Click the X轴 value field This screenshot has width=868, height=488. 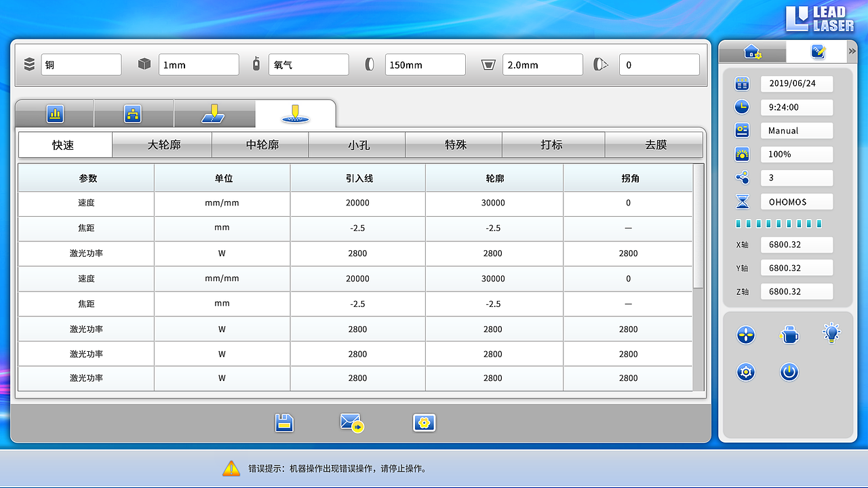(x=797, y=245)
